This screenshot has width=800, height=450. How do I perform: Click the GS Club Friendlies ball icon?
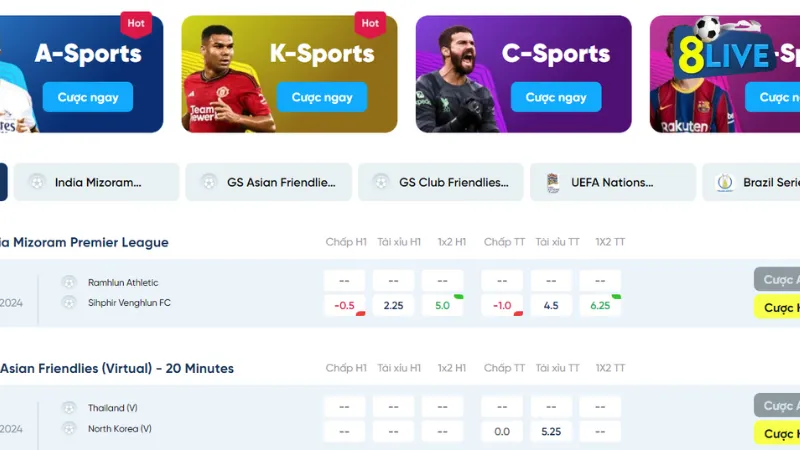(381, 182)
